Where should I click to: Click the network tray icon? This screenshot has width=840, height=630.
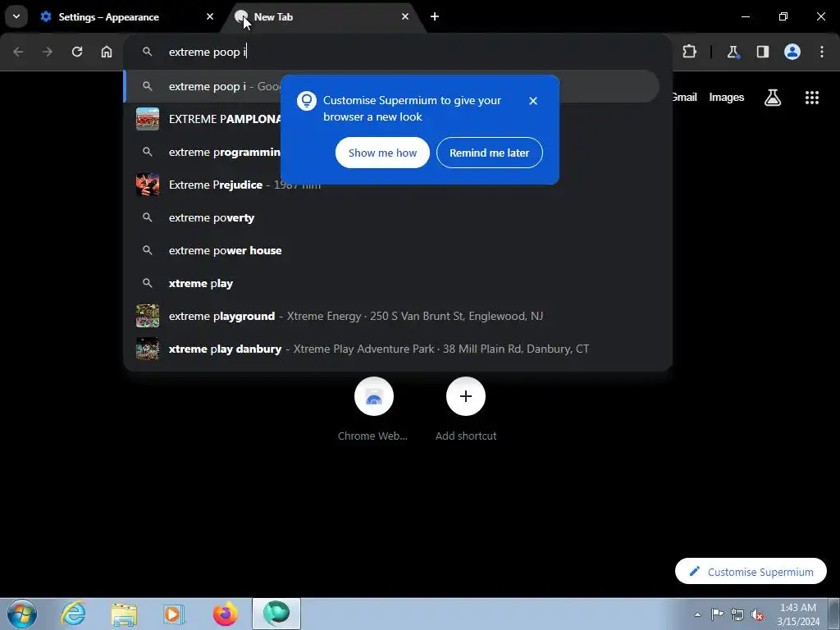coord(737,614)
